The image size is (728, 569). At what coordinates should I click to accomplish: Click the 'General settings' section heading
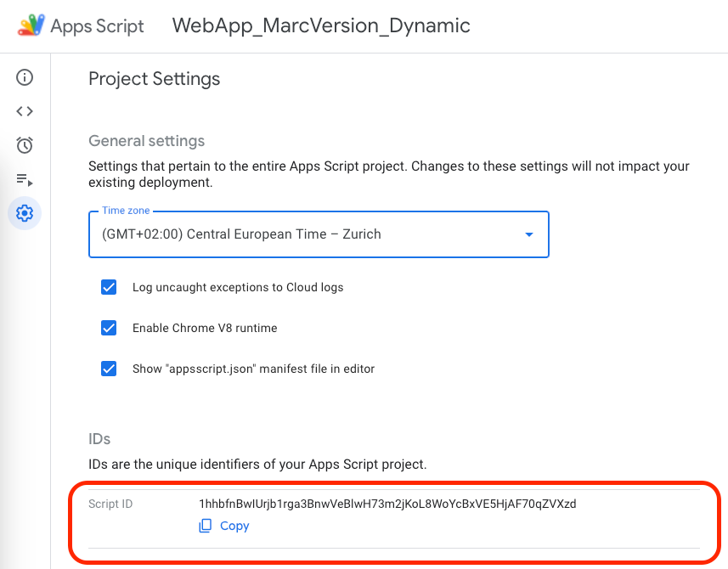click(148, 141)
